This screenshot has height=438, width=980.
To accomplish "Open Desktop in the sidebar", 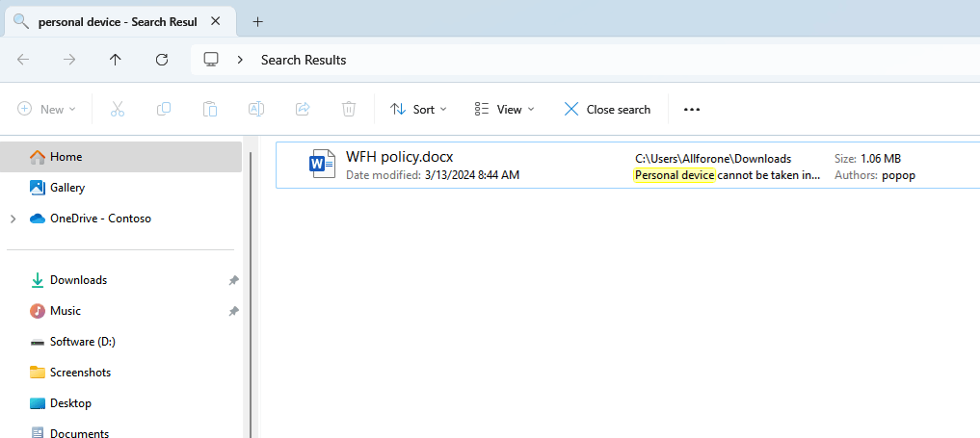I will tap(70, 403).
